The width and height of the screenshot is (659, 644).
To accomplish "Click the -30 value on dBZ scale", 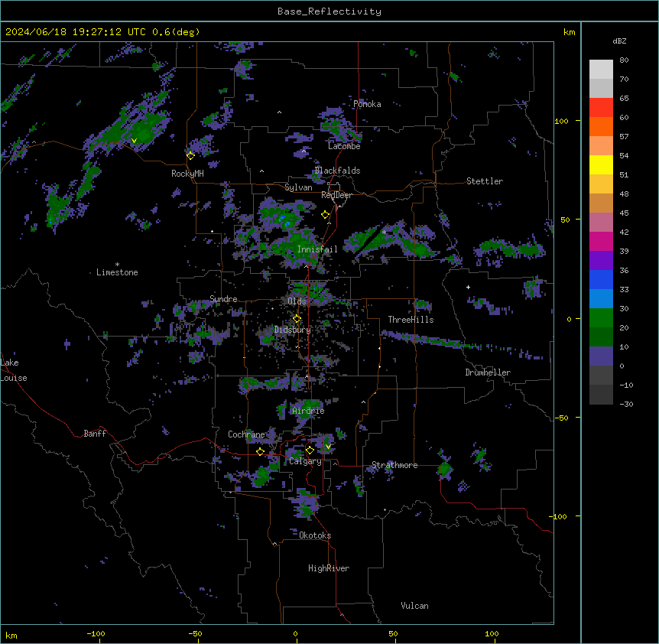I will (x=626, y=404).
